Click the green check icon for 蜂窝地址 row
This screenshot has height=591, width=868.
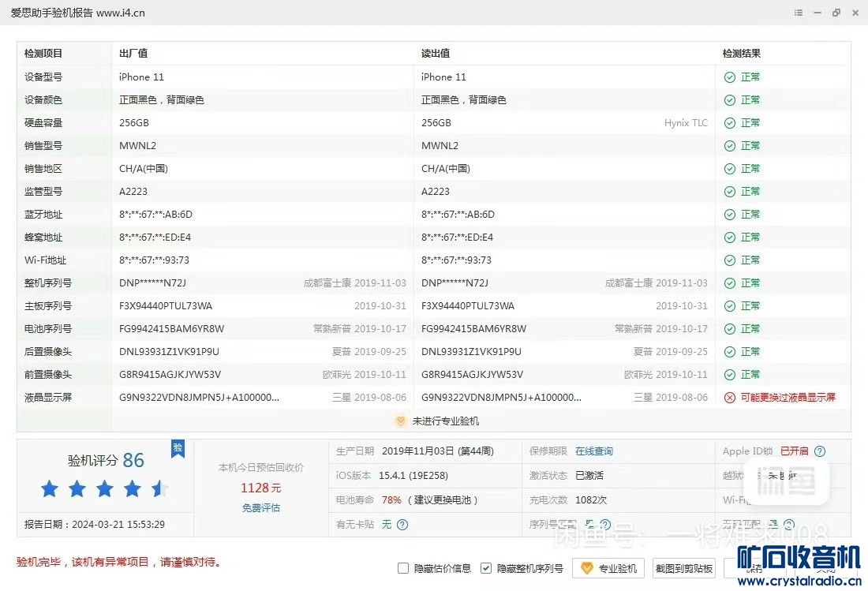coord(730,238)
